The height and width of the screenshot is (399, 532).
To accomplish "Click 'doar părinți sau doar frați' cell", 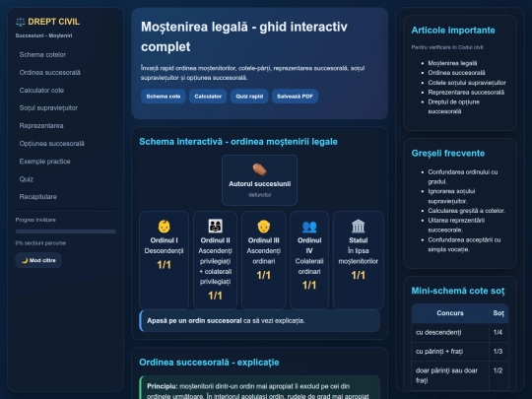I will (450, 375).
